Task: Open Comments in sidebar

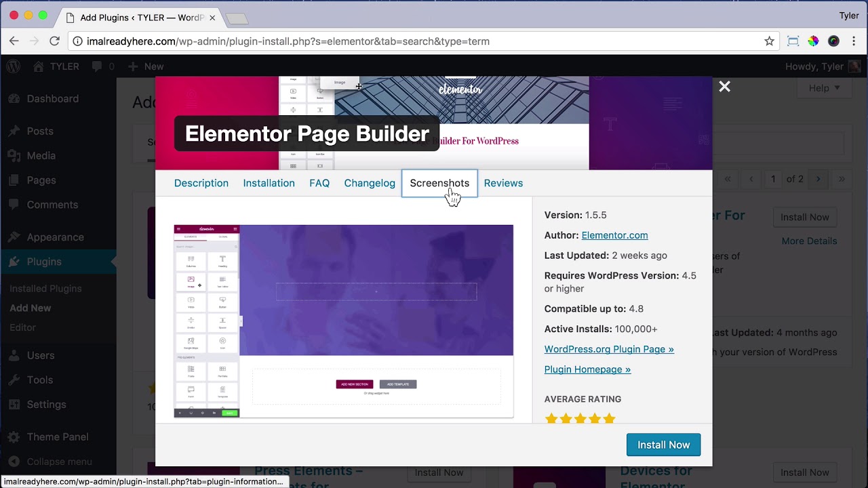Action: (x=52, y=204)
